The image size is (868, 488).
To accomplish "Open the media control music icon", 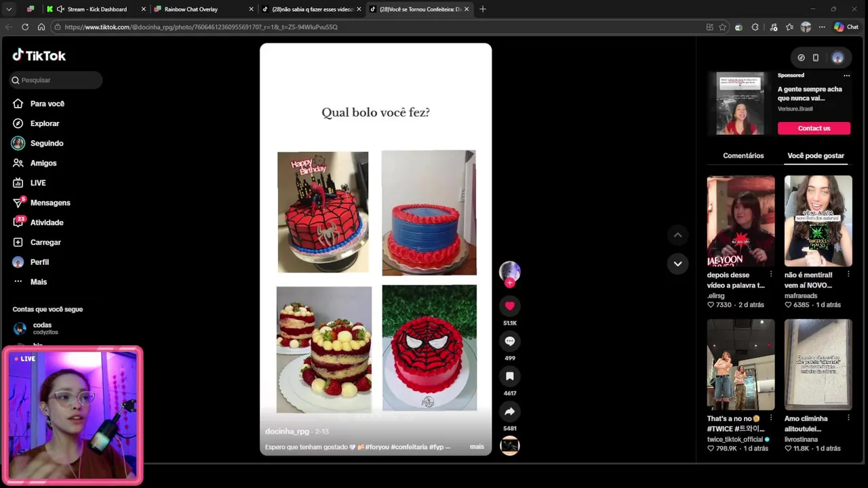I will point(774,27).
